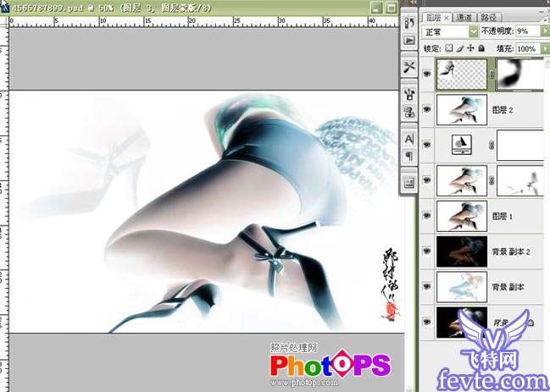Select dark thumbnail of 背景 副本 2
Viewport: 550px width, 392px height.
[x=462, y=251]
